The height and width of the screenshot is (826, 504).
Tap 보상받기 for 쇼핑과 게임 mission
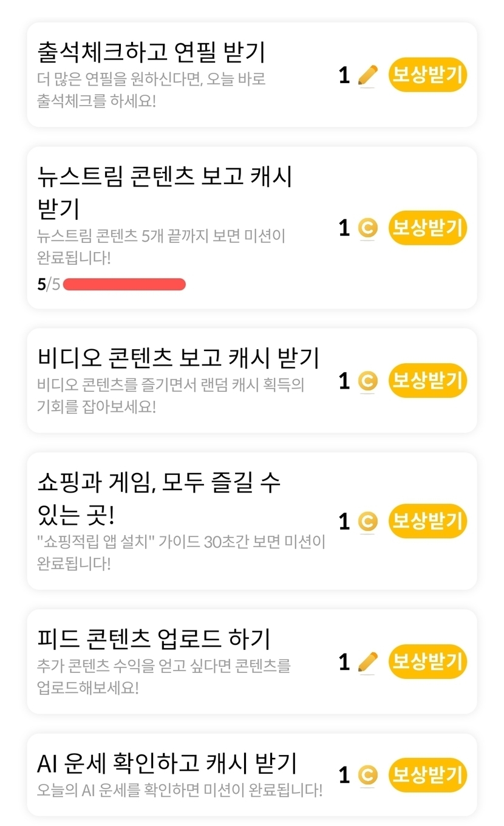click(427, 521)
